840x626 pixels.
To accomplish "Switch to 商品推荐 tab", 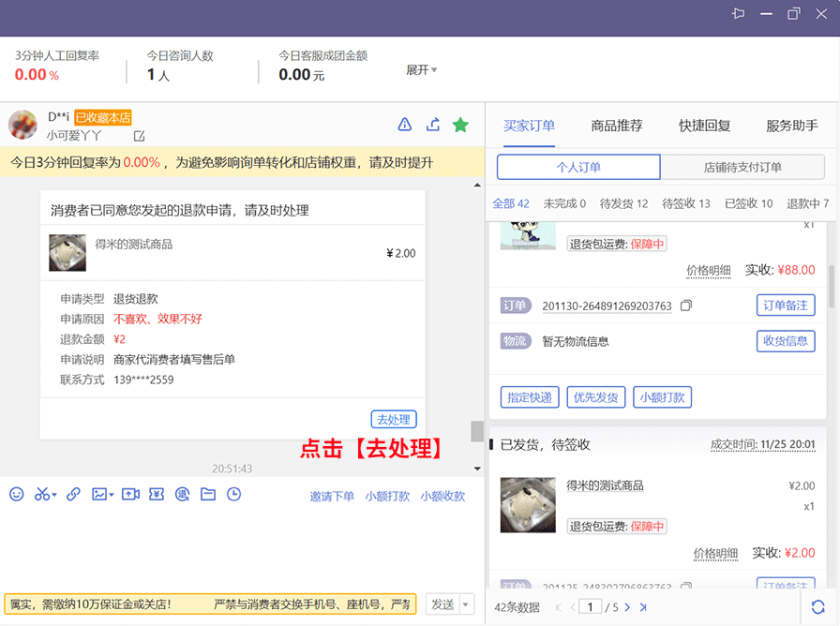I will [x=617, y=126].
